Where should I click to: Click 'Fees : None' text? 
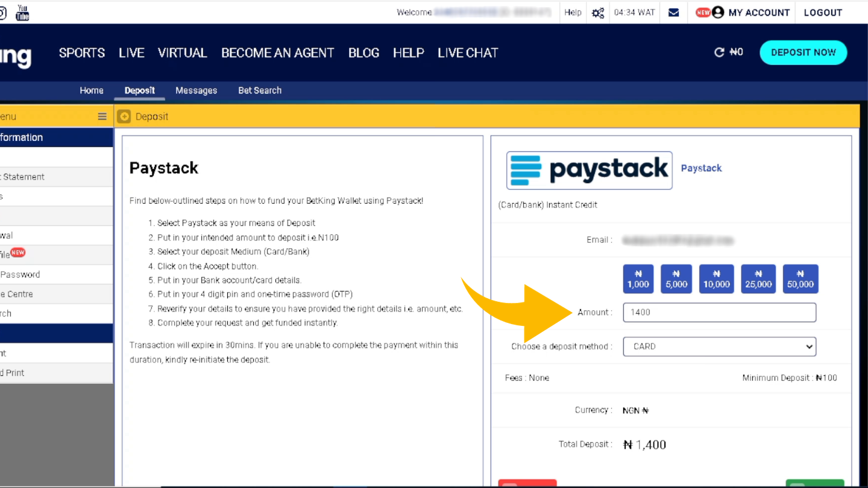click(x=527, y=378)
